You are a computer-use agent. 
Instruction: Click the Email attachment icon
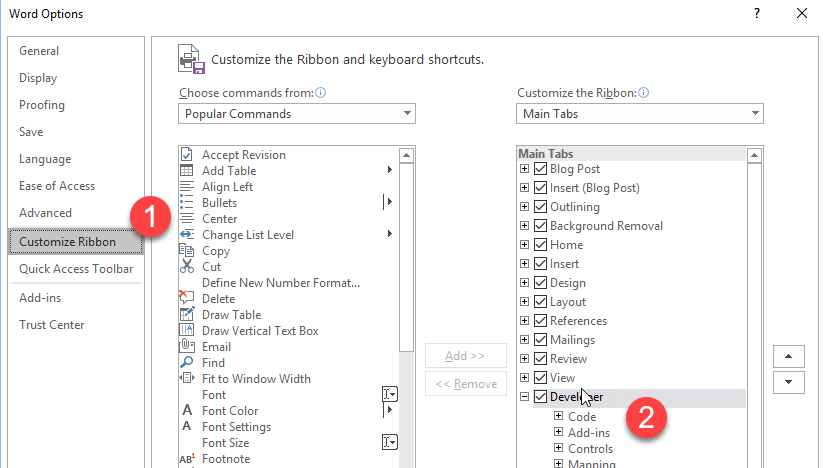(x=186, y=346)
